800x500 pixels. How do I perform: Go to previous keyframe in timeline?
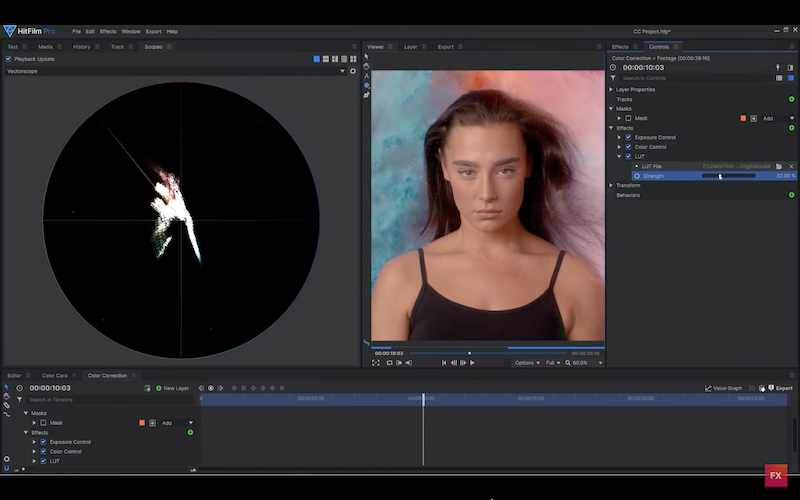[x=201, y=388]
